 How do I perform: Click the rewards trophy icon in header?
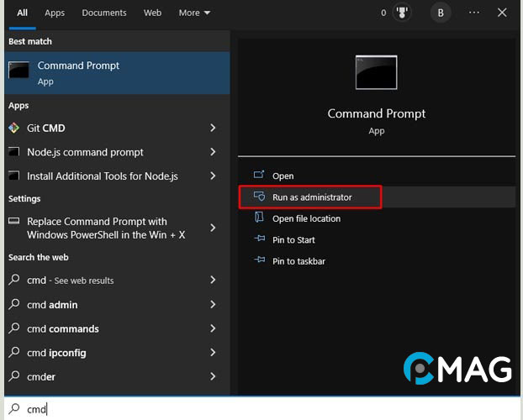400,13
